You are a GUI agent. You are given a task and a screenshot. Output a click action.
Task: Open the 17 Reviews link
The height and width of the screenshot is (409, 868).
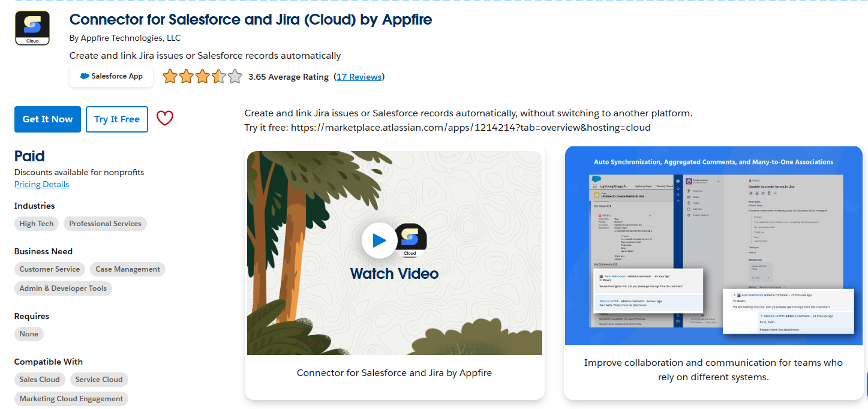point(359,77)
